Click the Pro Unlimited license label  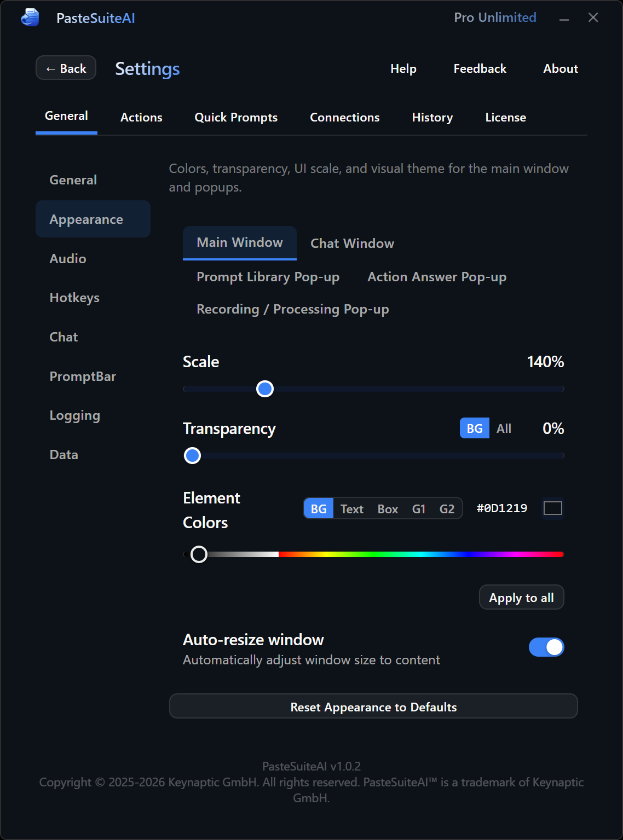[495, 18]
